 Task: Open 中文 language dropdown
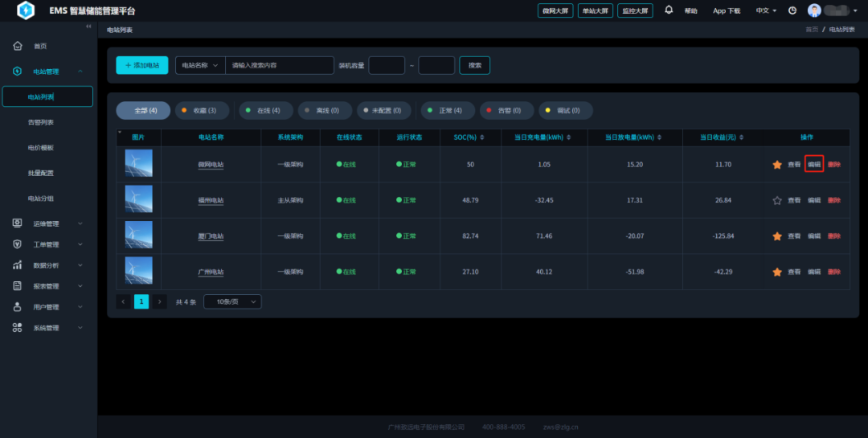pyautogui.click(x=766, y=10)
